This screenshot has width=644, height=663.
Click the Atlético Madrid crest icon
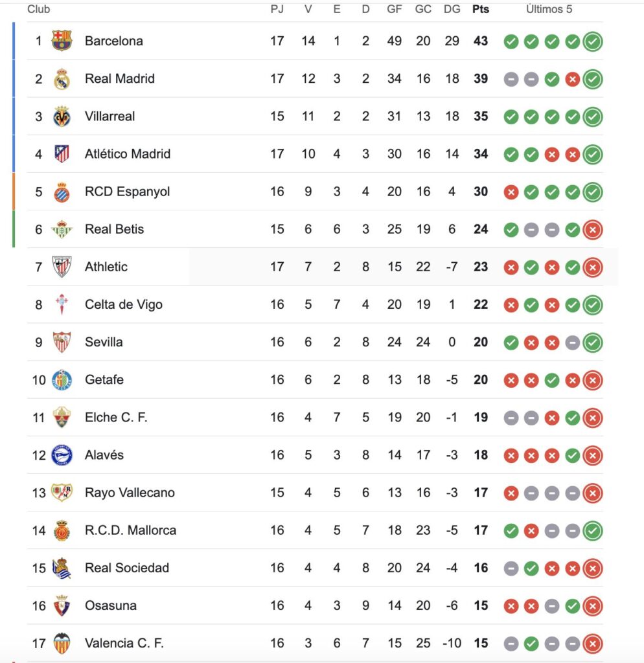tap(62, 154)
